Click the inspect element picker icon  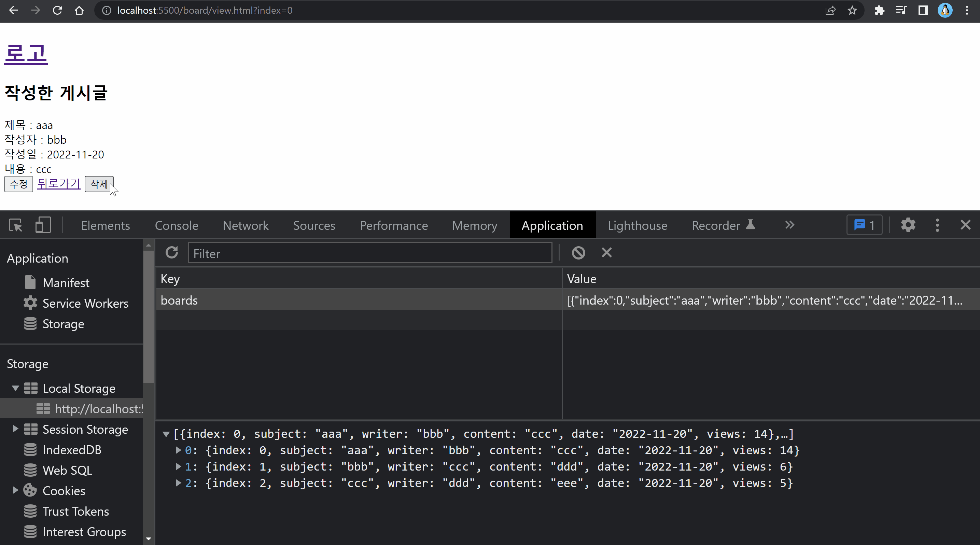(16, 225)
